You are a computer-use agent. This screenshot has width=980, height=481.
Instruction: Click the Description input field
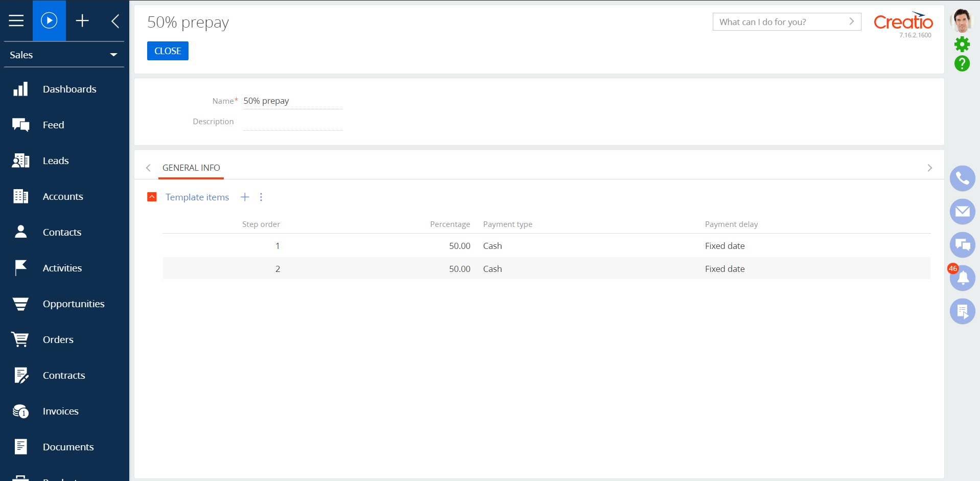coord(292,122)
